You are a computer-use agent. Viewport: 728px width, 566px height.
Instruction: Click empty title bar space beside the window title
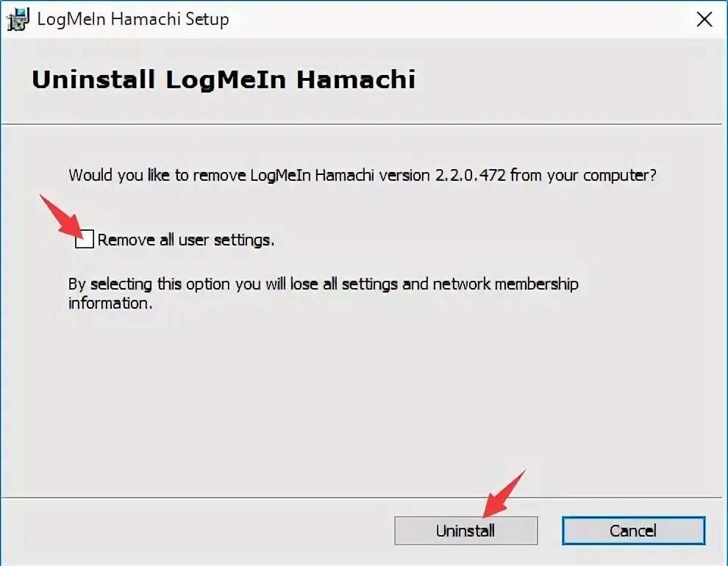pyautogui.click(x=460, y=20)
